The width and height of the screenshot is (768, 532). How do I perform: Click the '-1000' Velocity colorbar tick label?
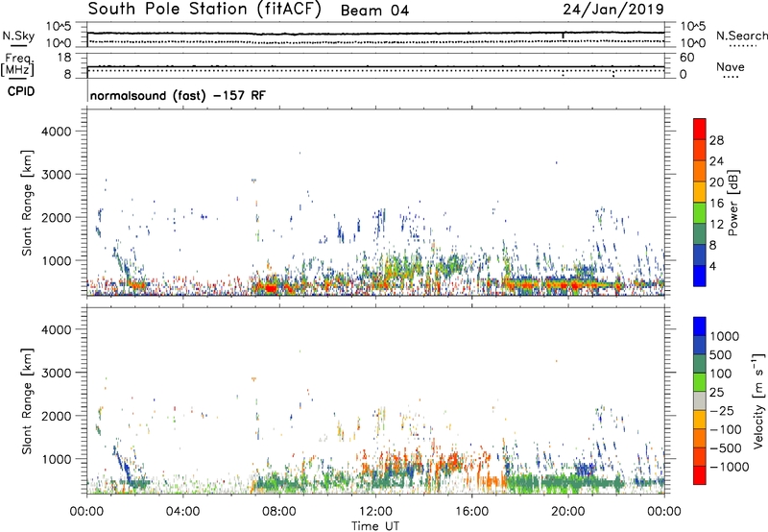pos(730,467)
